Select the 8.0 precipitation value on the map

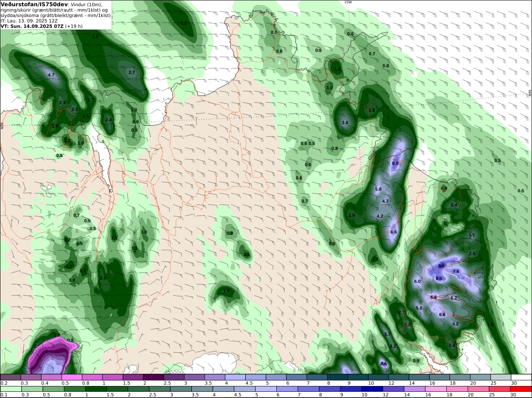point(395,163)
